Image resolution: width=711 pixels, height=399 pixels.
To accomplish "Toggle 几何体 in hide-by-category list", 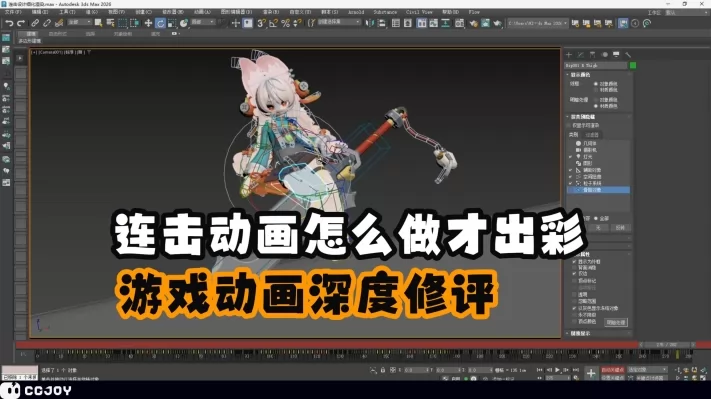I will 589,143.
